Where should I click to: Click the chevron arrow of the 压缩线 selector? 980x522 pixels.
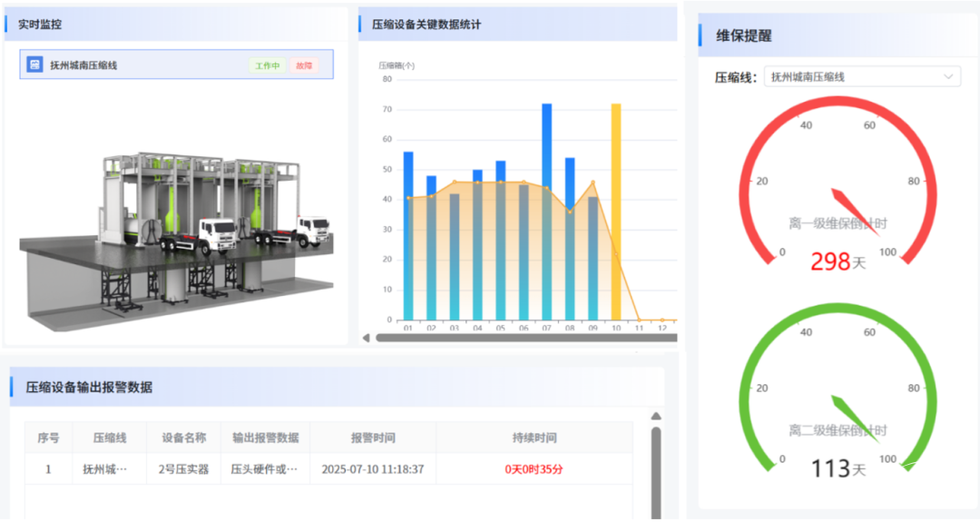pyautogui.click(x=949, y=77)
